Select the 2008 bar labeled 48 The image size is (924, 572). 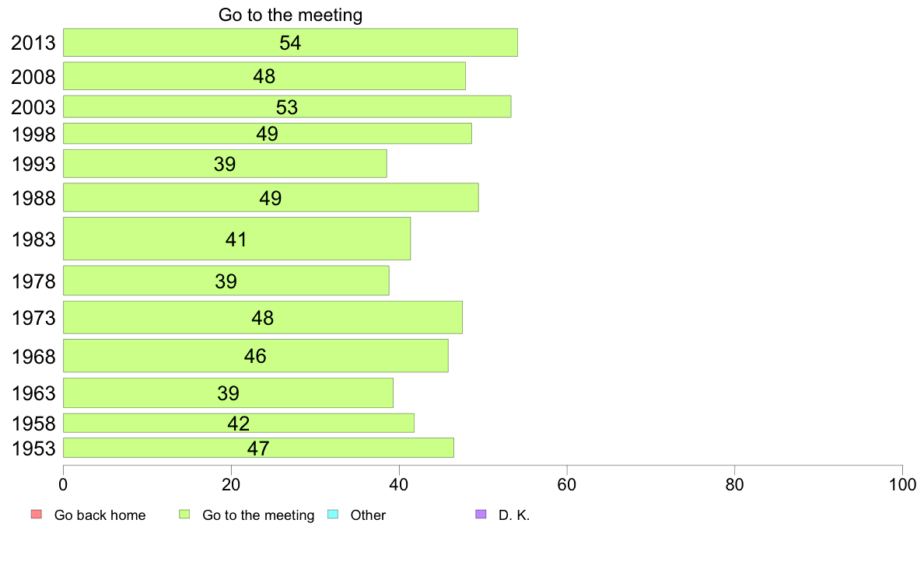tap(264, 76)
